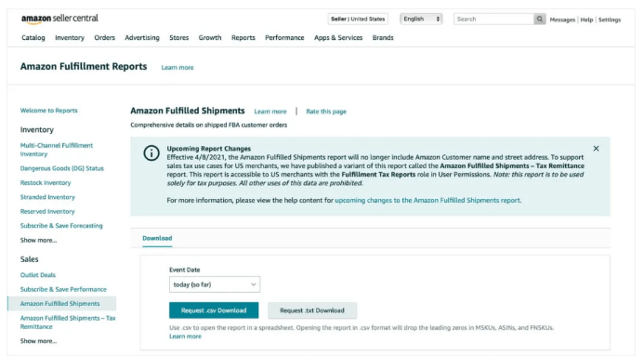Dismiss the Upcoming Report Changes notice
Viewport: 644px width, 356px height.
(596, 148)
